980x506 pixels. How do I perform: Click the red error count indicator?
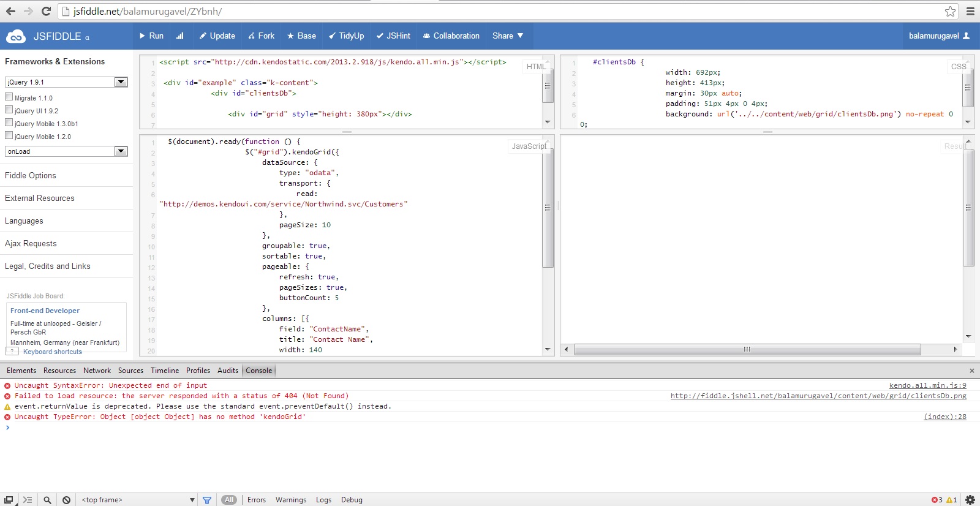937,500
